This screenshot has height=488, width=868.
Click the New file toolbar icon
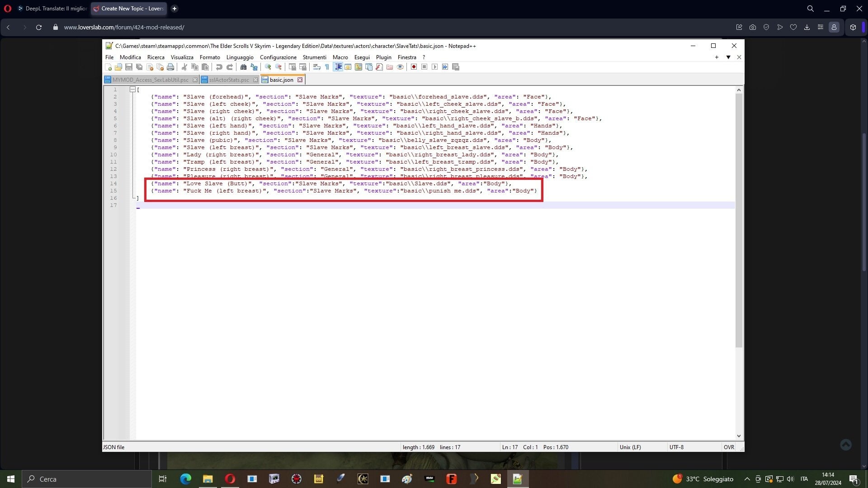click(108, 67)
